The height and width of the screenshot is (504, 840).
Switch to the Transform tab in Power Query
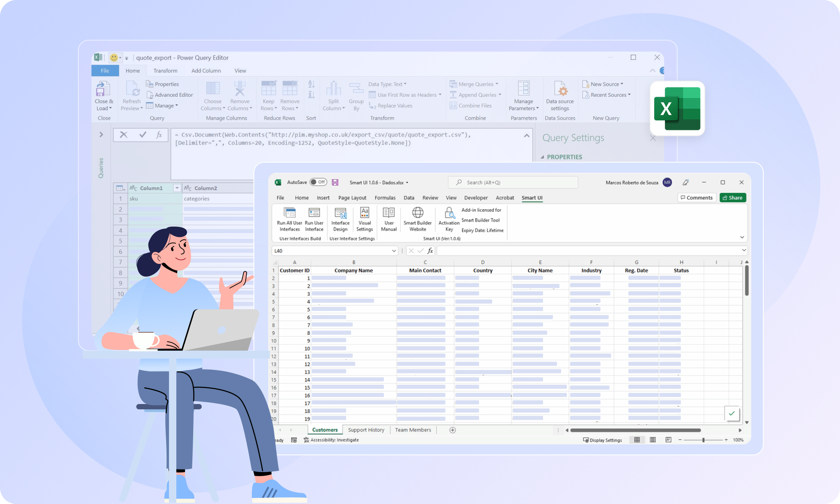tap(165, 70)
